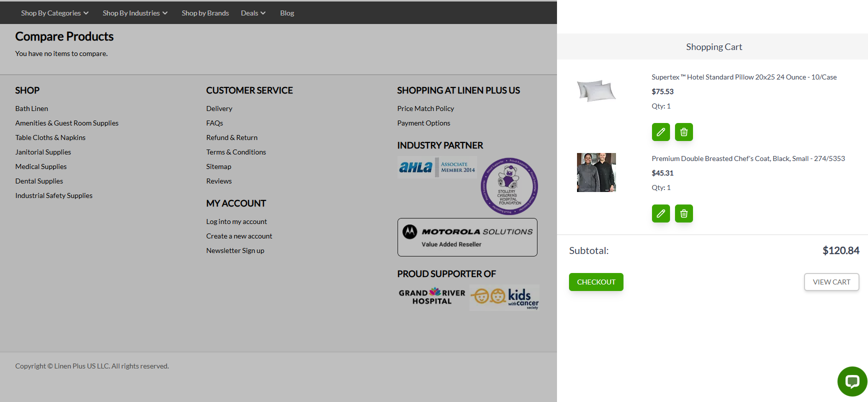Open the live chat bubble
Screen dimensions: 868x402
click(852, 381)
